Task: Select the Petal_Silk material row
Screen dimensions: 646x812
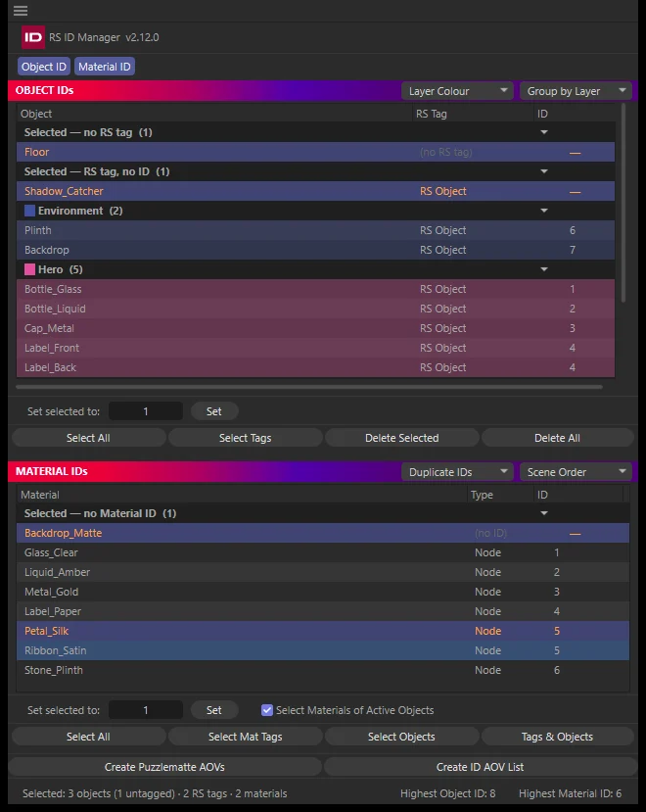Action: (323, 631)
